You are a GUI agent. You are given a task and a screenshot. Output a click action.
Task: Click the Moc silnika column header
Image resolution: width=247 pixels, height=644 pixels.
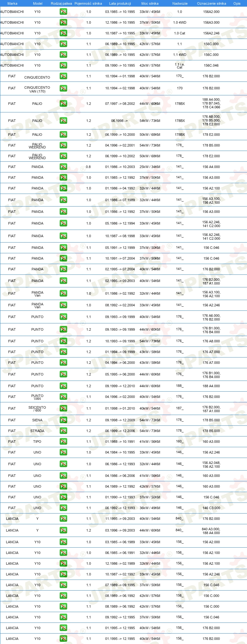150,3
